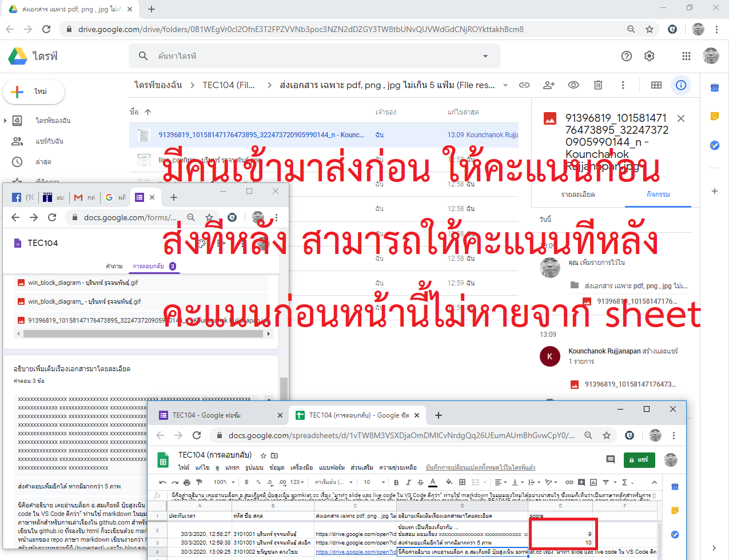
Task: Open Drive settings gear
Action: 649,56
